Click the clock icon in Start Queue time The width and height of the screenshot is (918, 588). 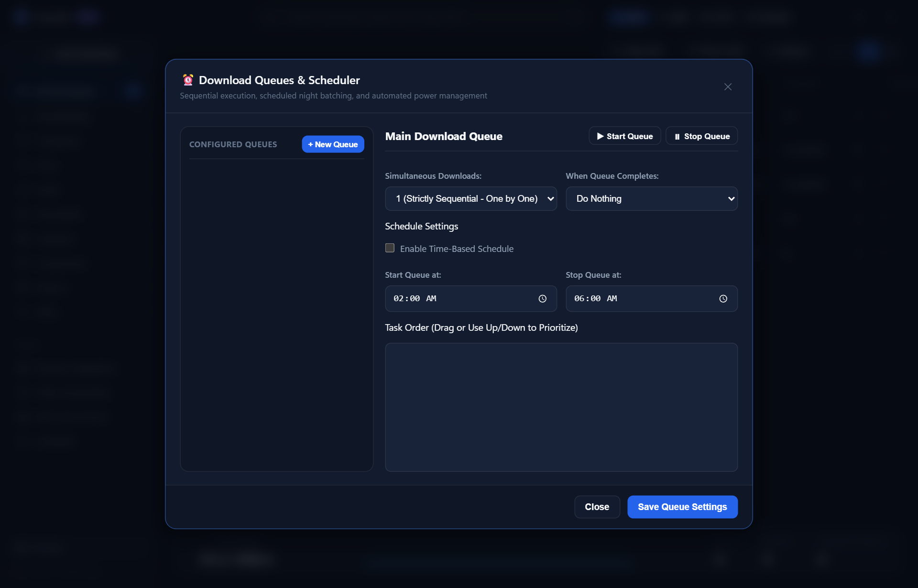click(542, 299)
